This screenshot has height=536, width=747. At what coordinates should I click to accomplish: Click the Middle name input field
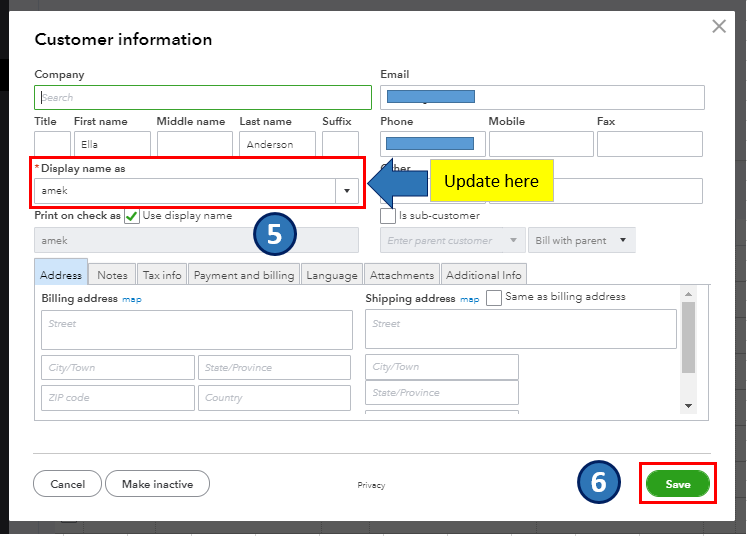click(195, 144)
